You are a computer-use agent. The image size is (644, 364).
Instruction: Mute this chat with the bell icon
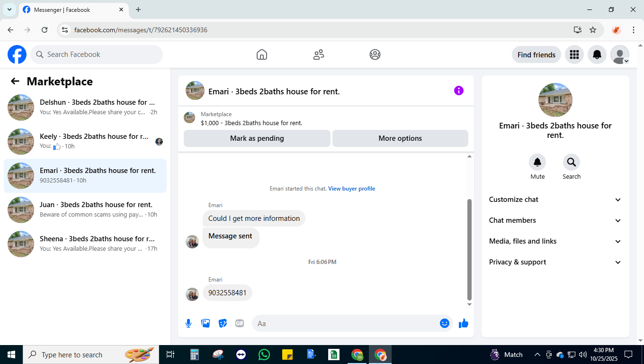coord(537,162)
